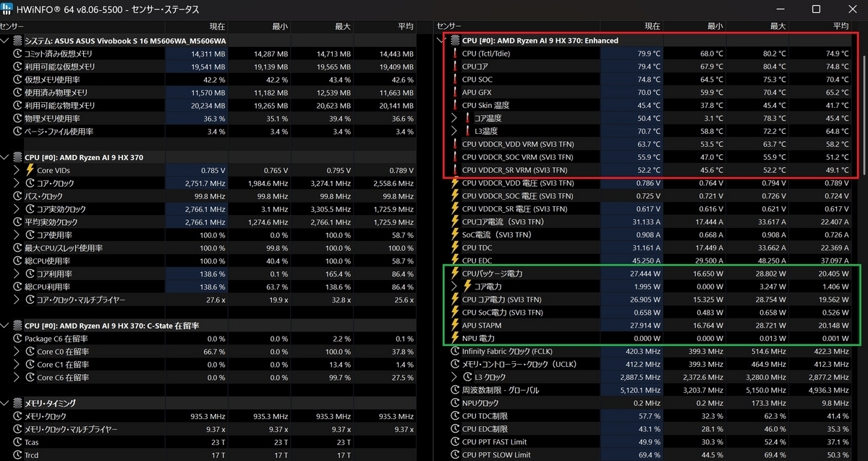This screenshot has width=868, height=461.
Task: Click the lightning icon for NPU 電力
Action: click(455, 339)
